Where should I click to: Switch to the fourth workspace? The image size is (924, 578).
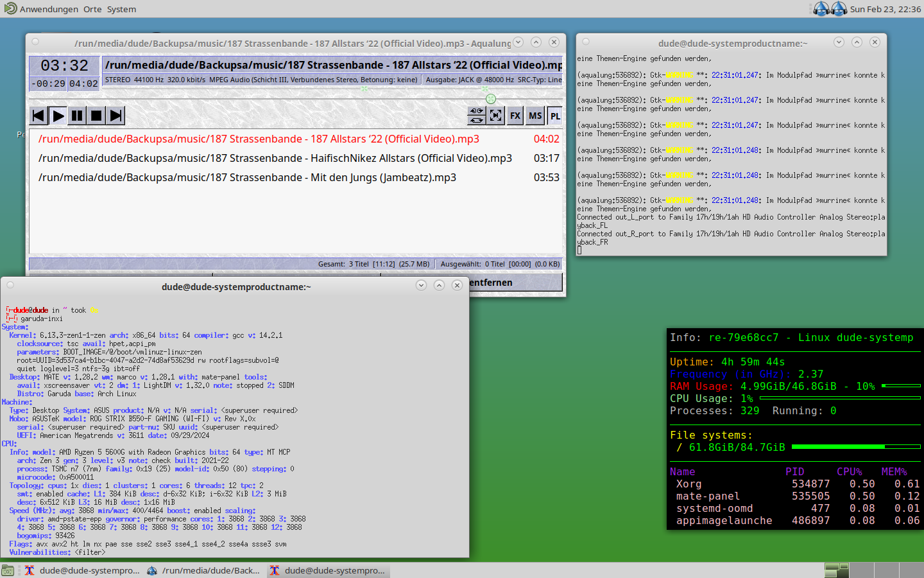(911, 570)
